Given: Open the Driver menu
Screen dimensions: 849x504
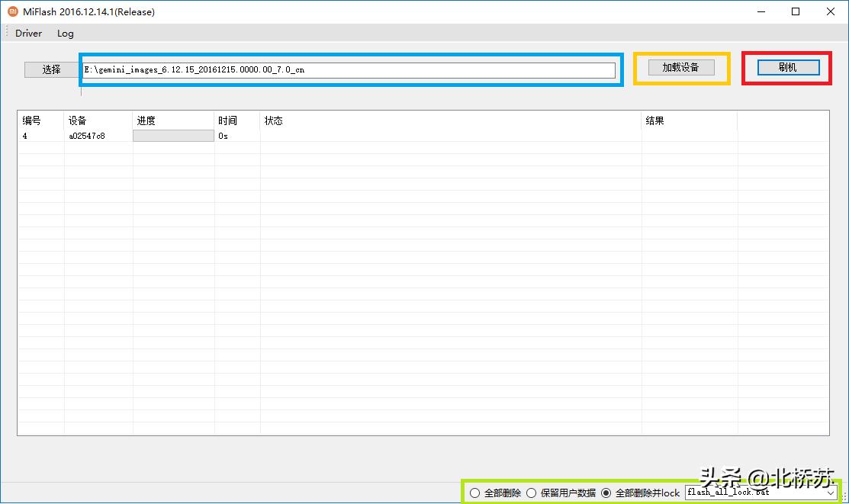Looking at the screenshot, I should click(x=27, y=33).
